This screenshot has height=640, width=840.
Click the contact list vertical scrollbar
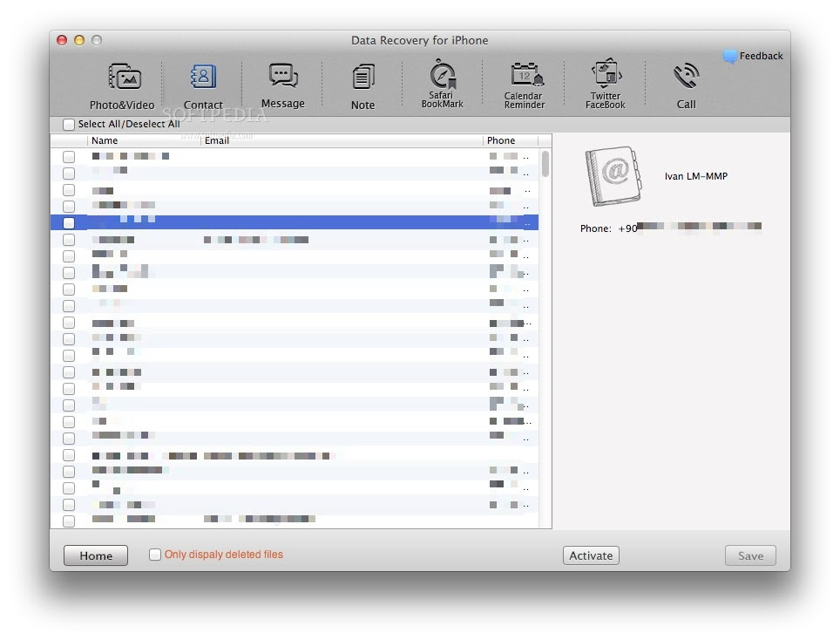pyautogui.click(x=545, y=164)
